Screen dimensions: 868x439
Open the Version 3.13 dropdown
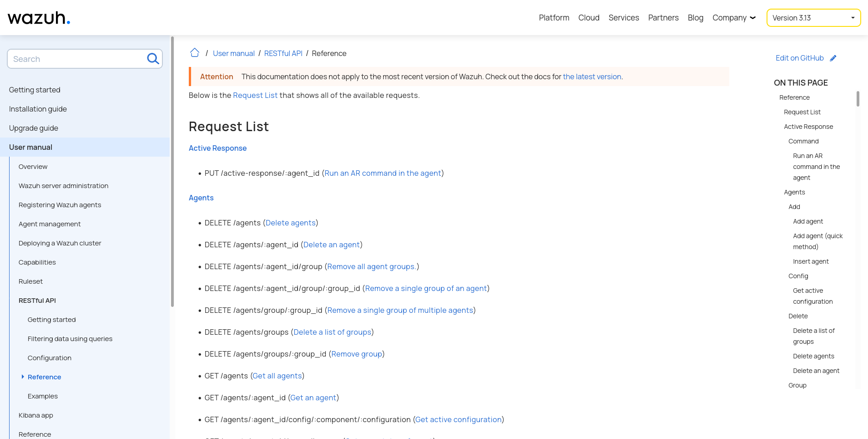pos(813,18)
